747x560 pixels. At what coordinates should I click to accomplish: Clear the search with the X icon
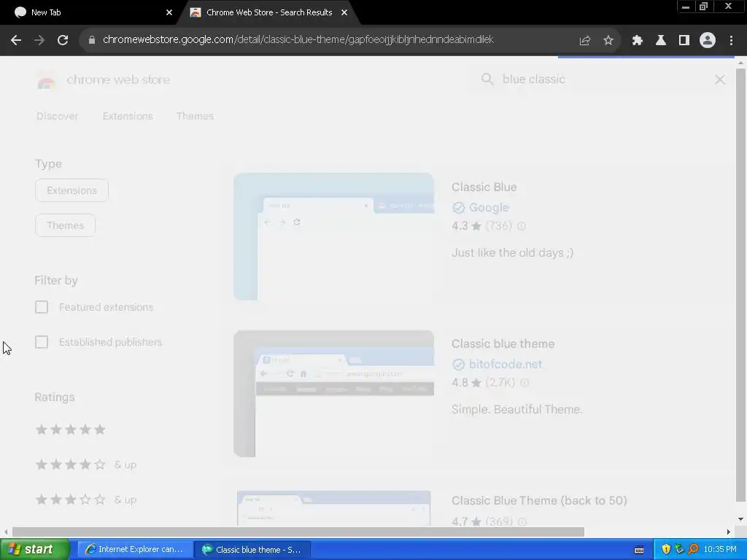720,79
